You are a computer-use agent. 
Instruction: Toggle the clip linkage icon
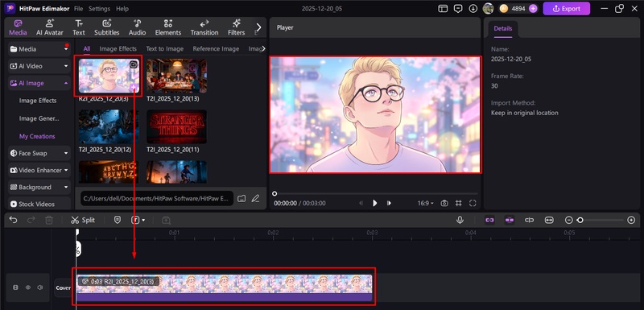(x=530, y=220)
